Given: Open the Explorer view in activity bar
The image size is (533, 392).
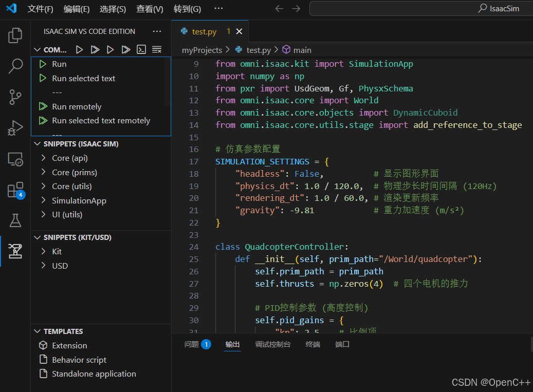Looking at the screenshot, I should [15, 35].
